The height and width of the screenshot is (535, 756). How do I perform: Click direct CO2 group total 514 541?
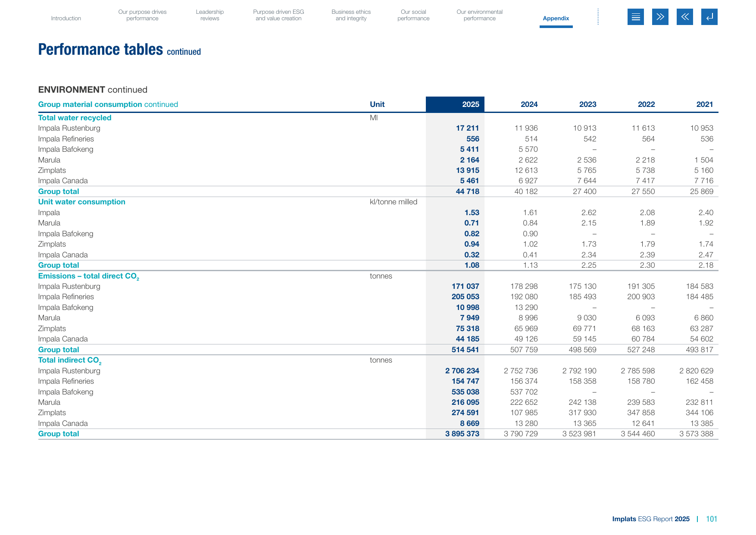(x=465, y=350)
